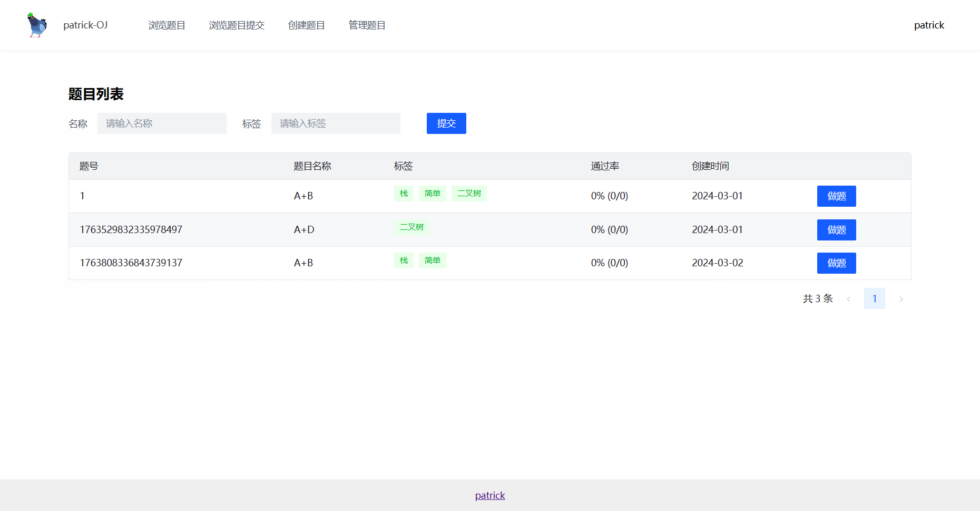
Task: Click A+B name in row 1763808336843739137
Action: click(x=303, y=263)
